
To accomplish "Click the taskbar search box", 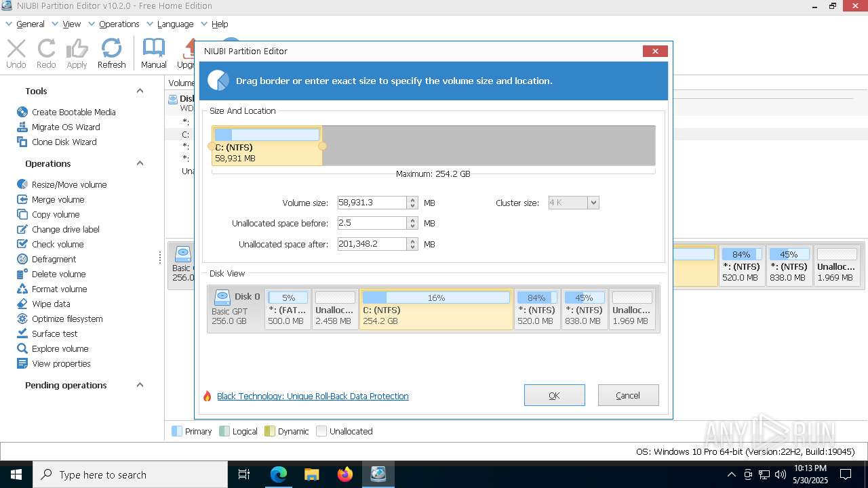I will (x=130, y=474).
